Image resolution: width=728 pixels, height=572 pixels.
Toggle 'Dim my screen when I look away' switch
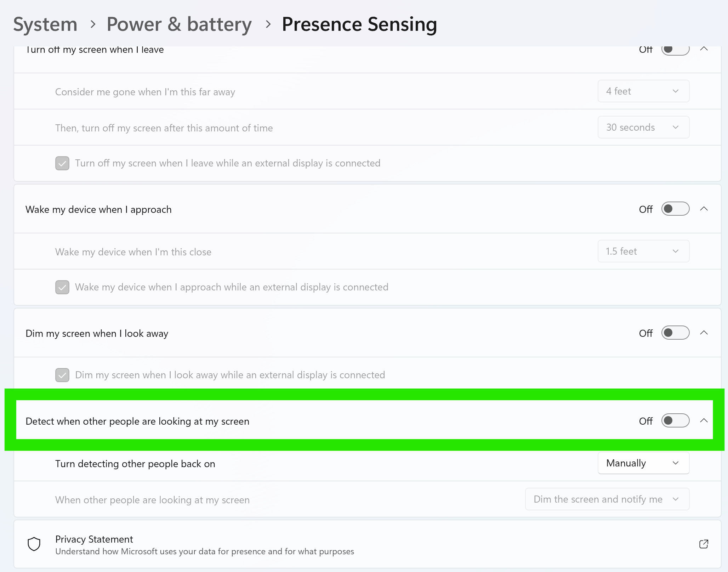(675, 333)
